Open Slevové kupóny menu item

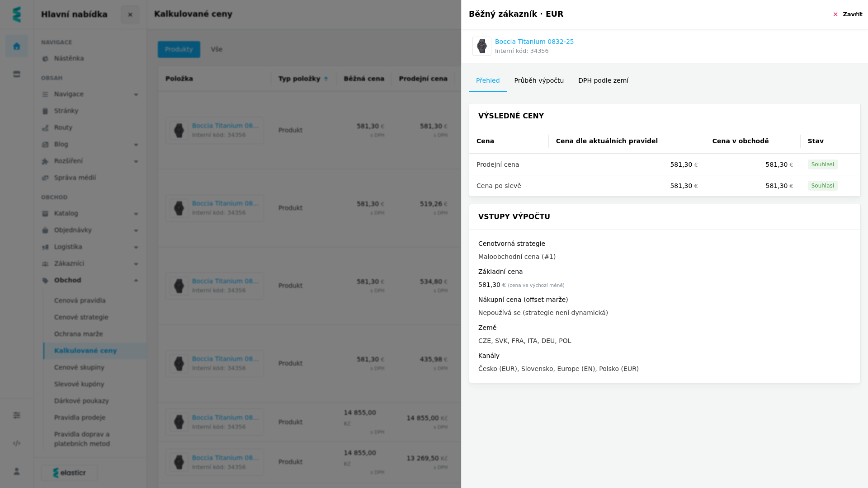[x=79, y=385]
